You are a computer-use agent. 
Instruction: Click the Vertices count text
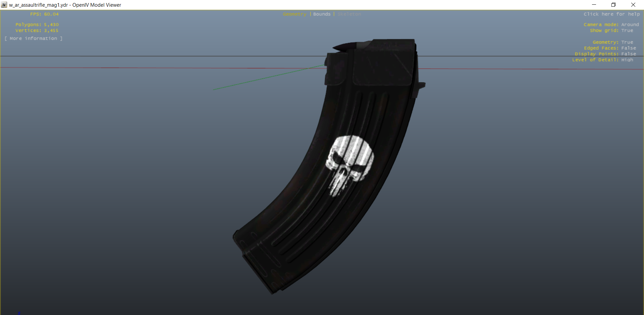pyautogui.click(x=37, y=31)
